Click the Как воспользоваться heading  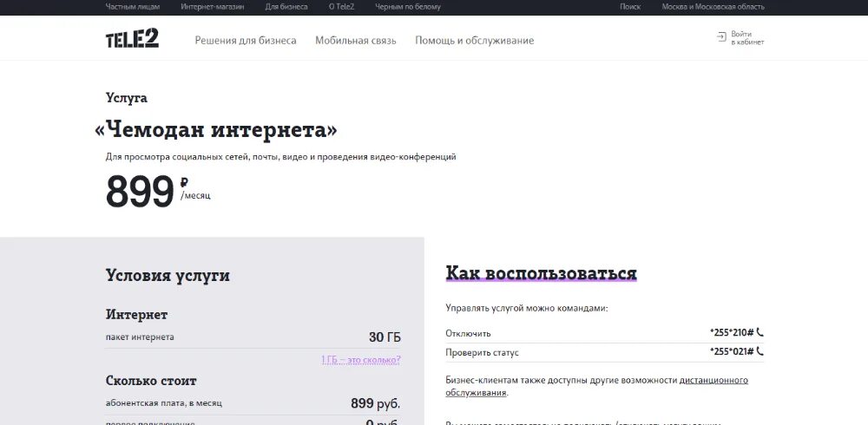541,273
